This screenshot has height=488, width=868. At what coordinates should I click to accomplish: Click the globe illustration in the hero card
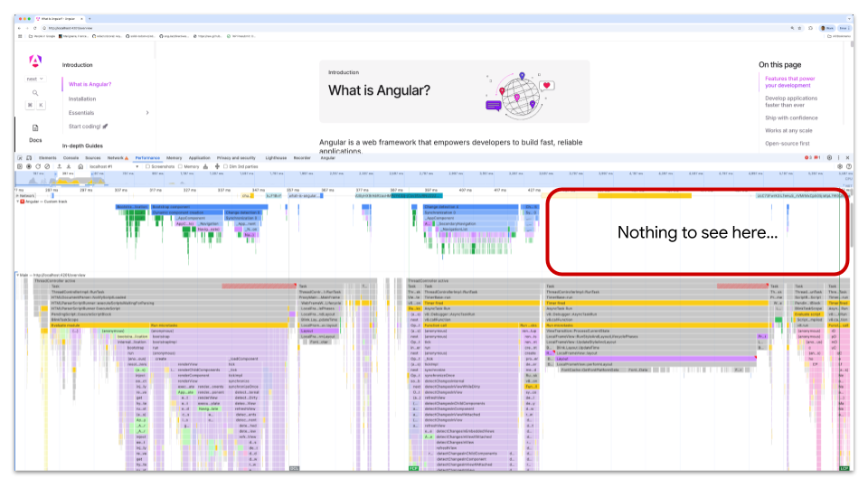[521, 95]
